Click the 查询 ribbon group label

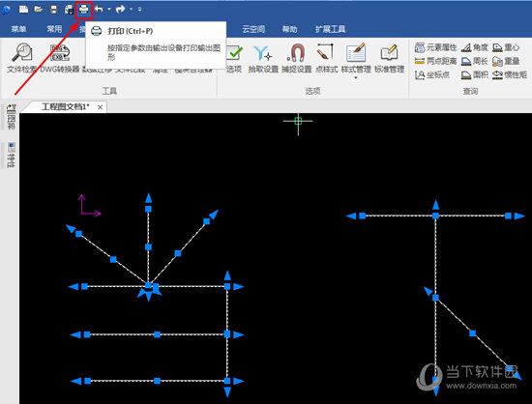pyautogui.click(x=470, y=91)
